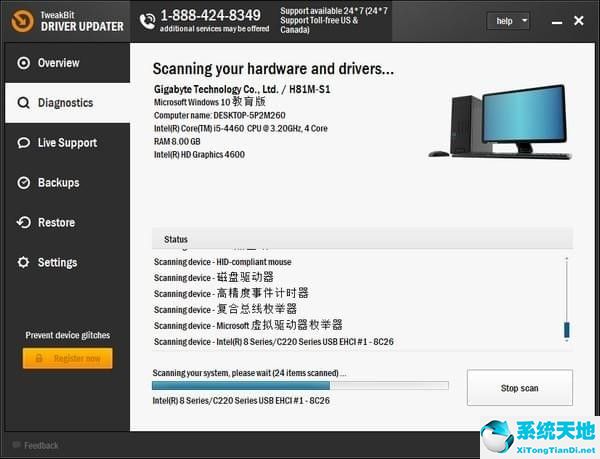This screenshot has height=459, width=600.
Task: Click the 1-888-424-8349 phone number
Action: coord(210,15)
